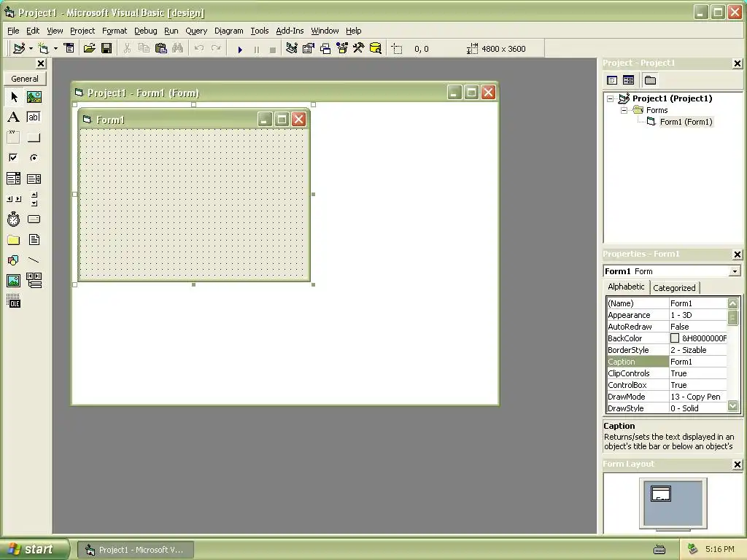The width and height of the screenshot is (747, 560).
Task: Toggle Folders in Project panel
Action: point(650,80)
